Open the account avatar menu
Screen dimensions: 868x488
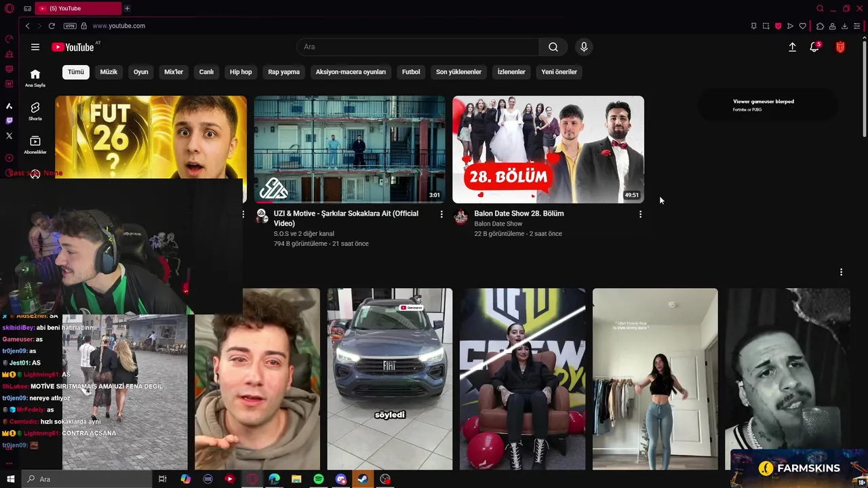tap(840, 47)
